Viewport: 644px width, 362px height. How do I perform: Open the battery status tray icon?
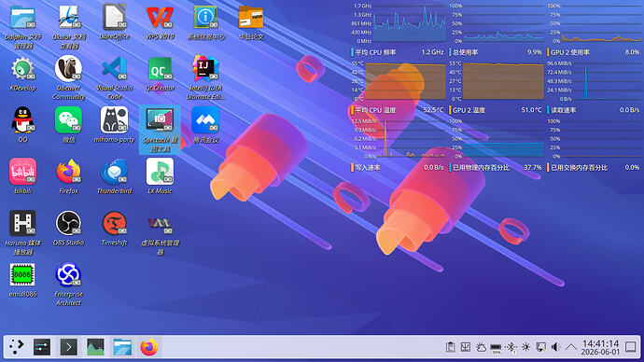click(496, 348)
